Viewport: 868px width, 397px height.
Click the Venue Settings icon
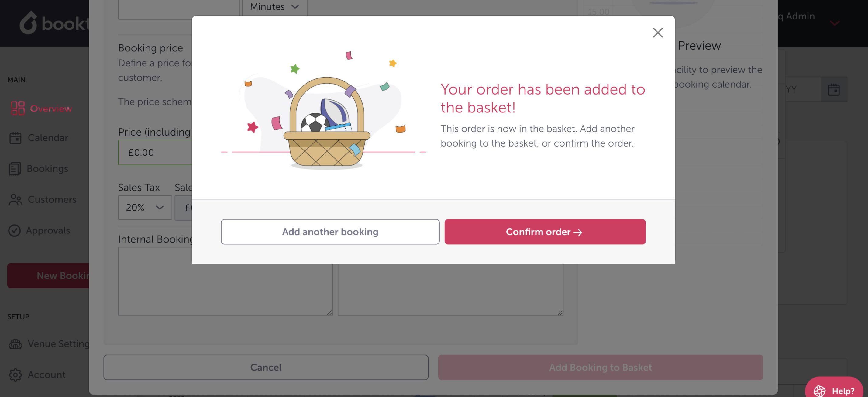tap(15, 344)
